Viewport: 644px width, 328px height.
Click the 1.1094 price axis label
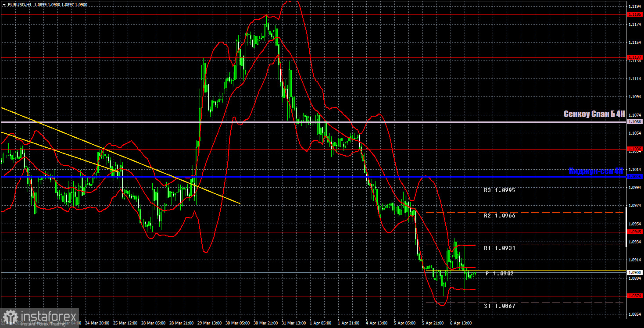[635, 96]
